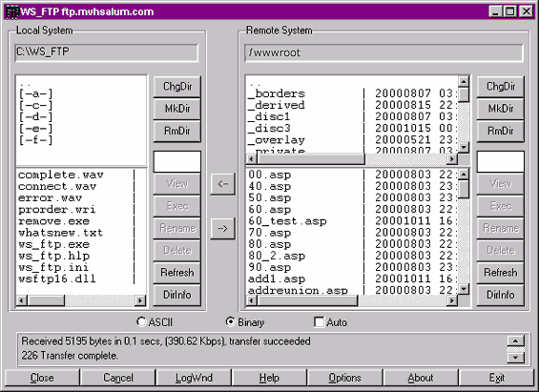Click remote directory list scroll up arrow

(464, 82)
